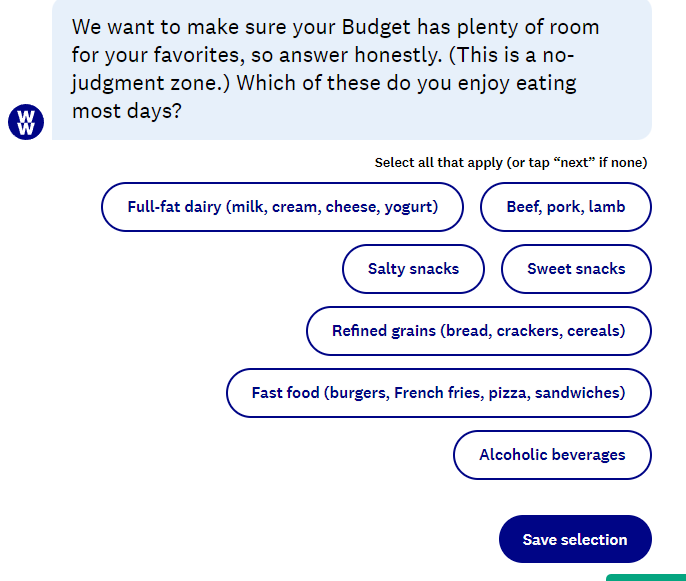Confirm choices with the dark blue Save button
Viewport: 686px width, 581px height.
point(575,539)
